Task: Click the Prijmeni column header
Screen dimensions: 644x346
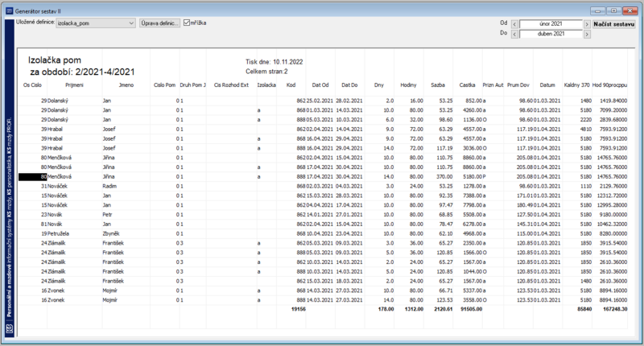Action: coord(74,85)
